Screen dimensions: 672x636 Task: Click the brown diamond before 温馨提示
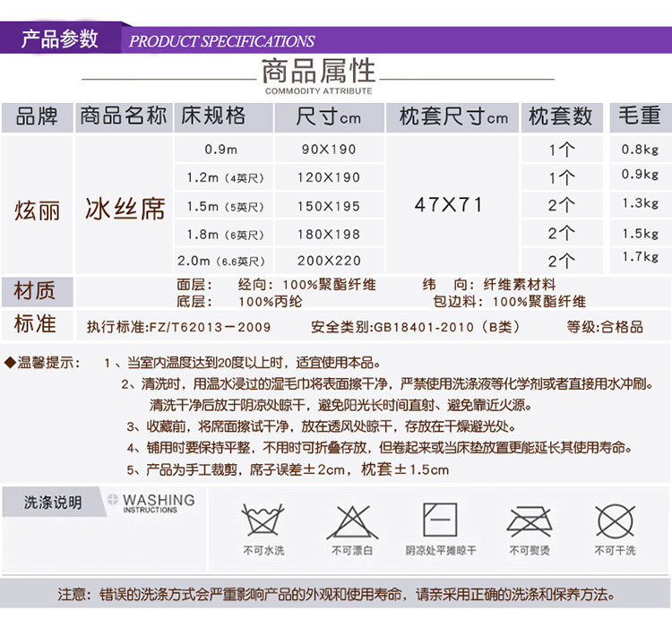pos(10,363)
